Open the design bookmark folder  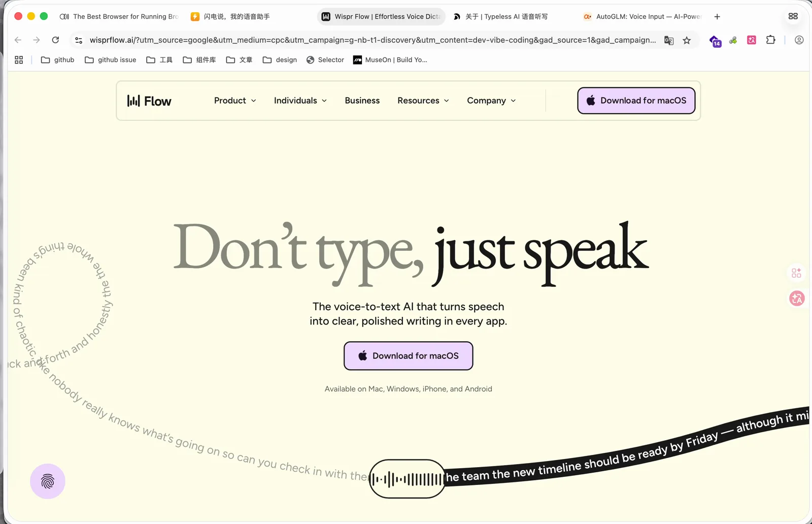click(280, 60)
